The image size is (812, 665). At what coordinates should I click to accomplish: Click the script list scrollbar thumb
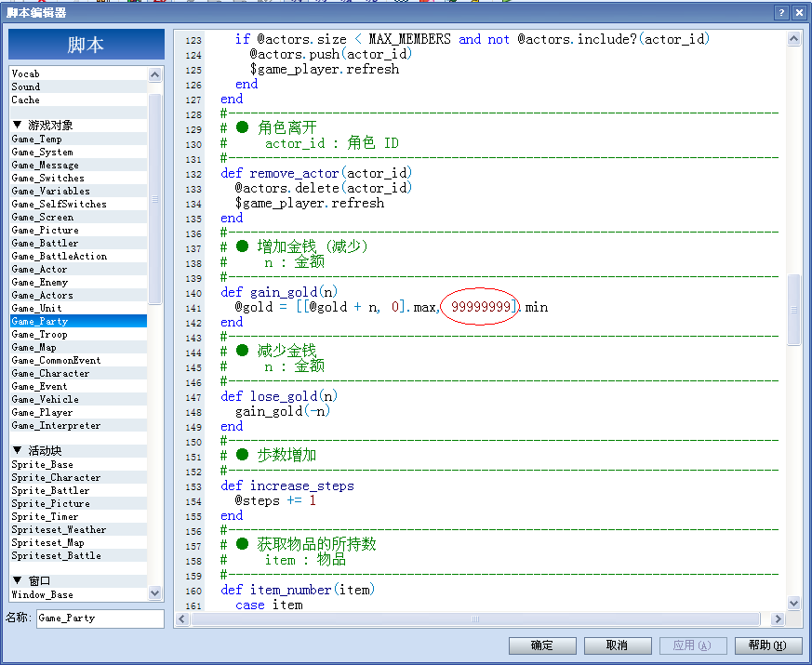pyautogui.click(x=154, y=199)
